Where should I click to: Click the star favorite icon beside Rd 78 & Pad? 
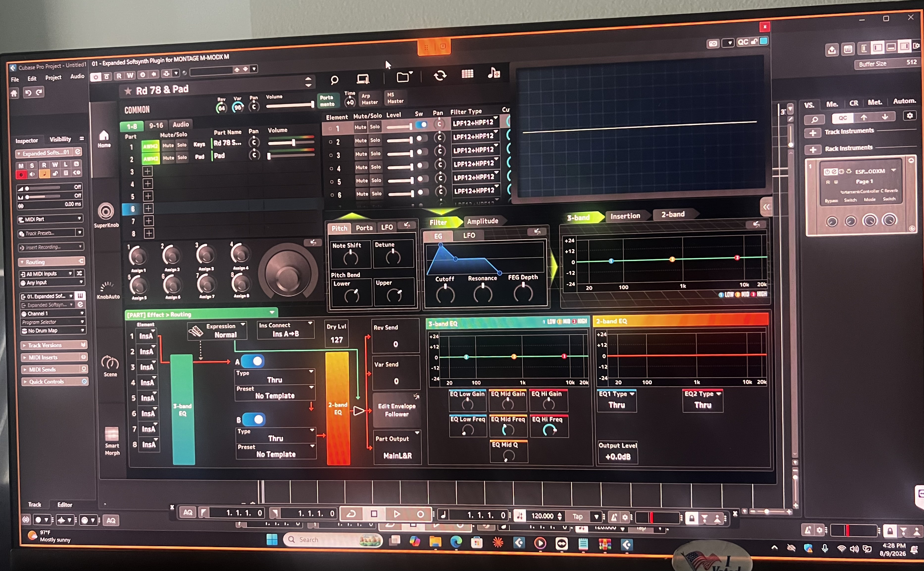128,91
